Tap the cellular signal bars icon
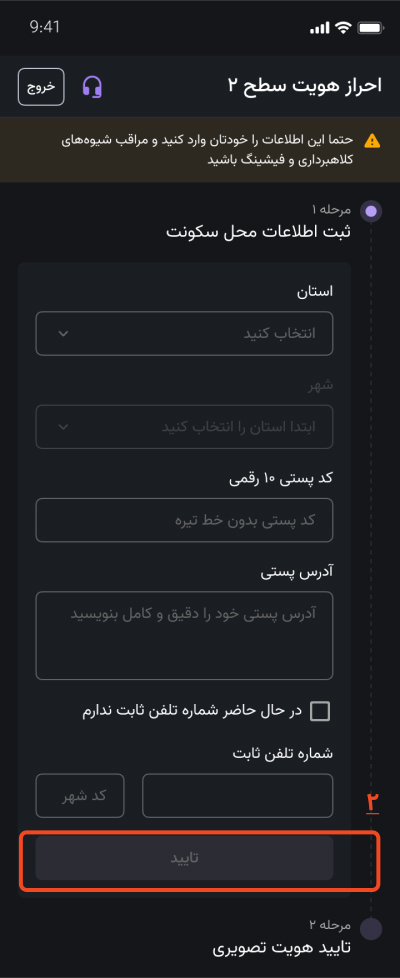Viewport: 400px width, 978px height. tap(320, 28)
